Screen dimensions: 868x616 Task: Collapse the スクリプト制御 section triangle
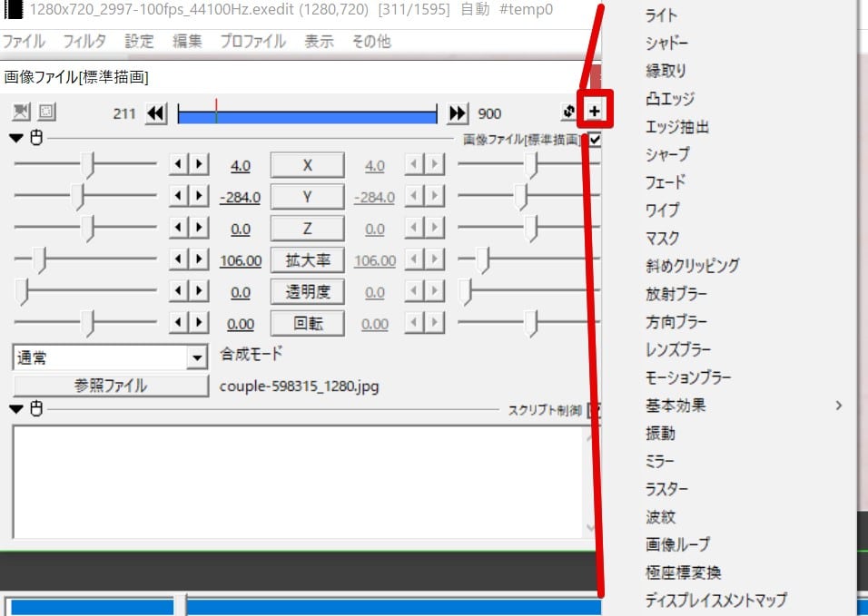tap(16, 408)
